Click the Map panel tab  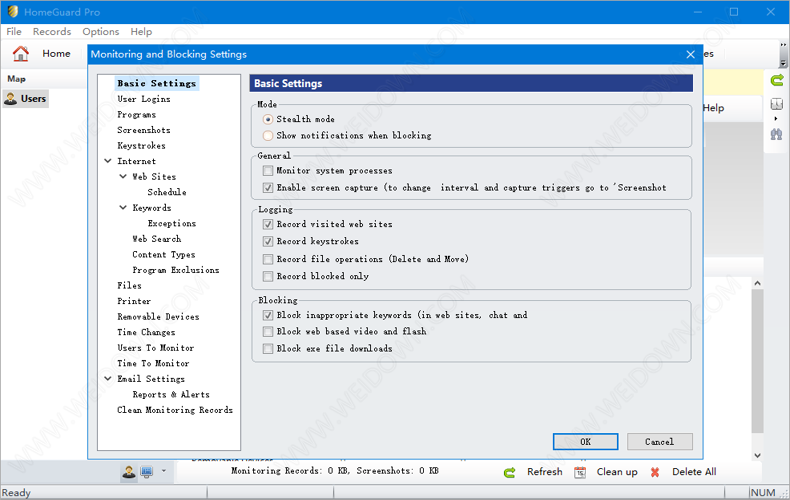[x=16, y=79]
